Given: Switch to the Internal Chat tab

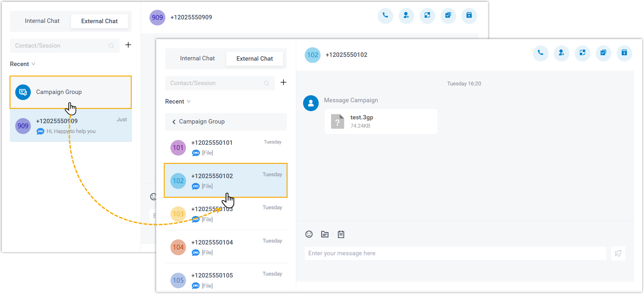Looking at the screenshot, I should [197, 58].
